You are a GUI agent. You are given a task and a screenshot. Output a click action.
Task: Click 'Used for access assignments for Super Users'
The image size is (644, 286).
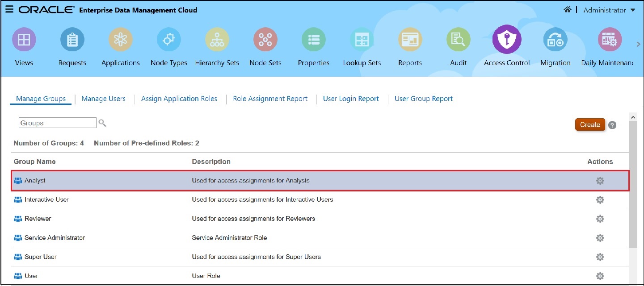click(257, 257)
